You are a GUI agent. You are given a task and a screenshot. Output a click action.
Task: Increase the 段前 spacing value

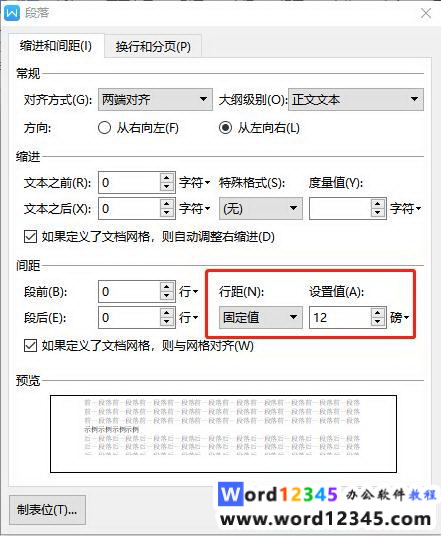tap(167, 287)
